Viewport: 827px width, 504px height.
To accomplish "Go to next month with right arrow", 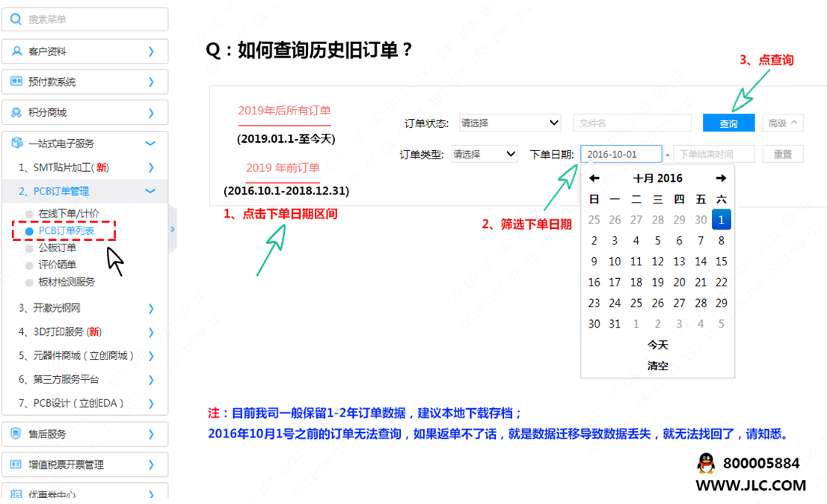I will (721, 178).
